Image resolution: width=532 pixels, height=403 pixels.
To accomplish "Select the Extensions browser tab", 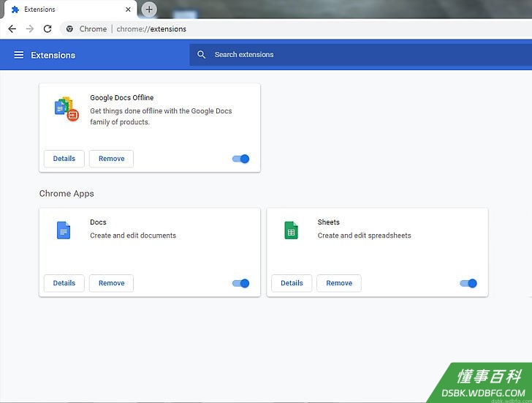I will [71, 10].
